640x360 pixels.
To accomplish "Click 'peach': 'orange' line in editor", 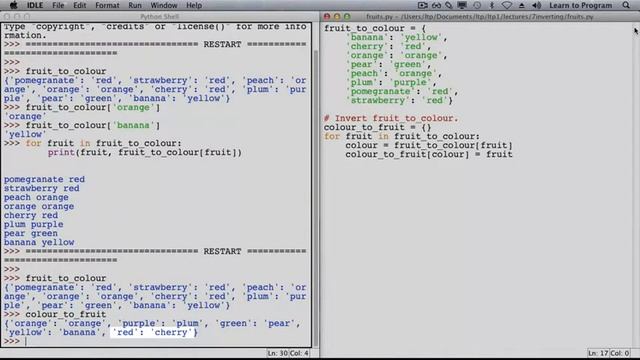I will [x=393, y=73].
